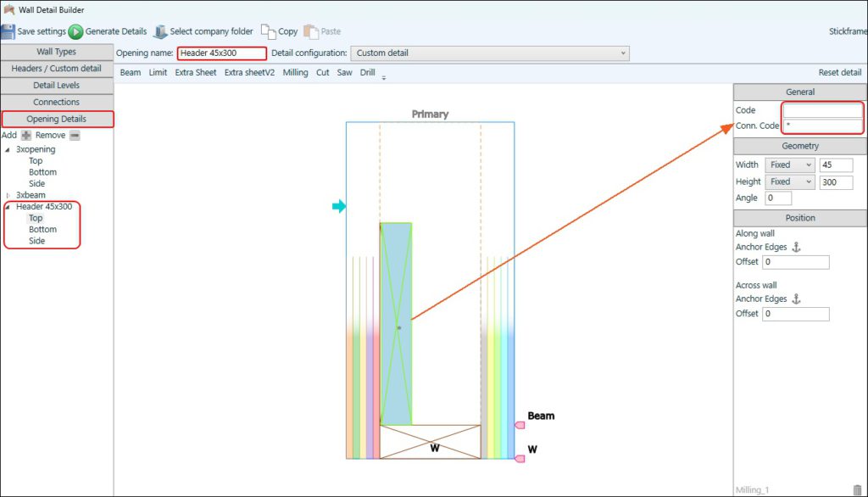Click the Width value field showing 45
868x497 pixels.
pyautogui.click(x=836, y=165)
